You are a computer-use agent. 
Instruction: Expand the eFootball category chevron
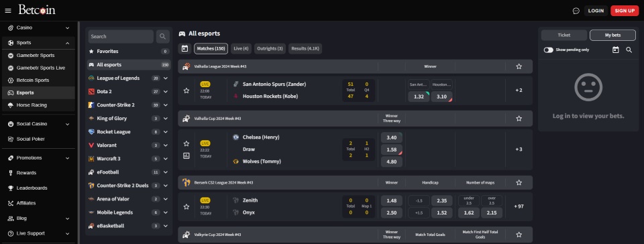[166, 172]
